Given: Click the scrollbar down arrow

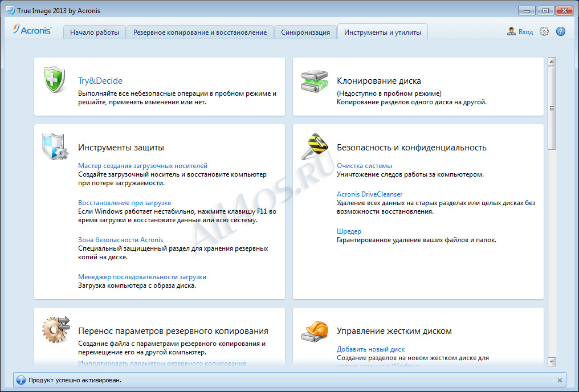Looking at the screenshot, I should coord(552,362).
